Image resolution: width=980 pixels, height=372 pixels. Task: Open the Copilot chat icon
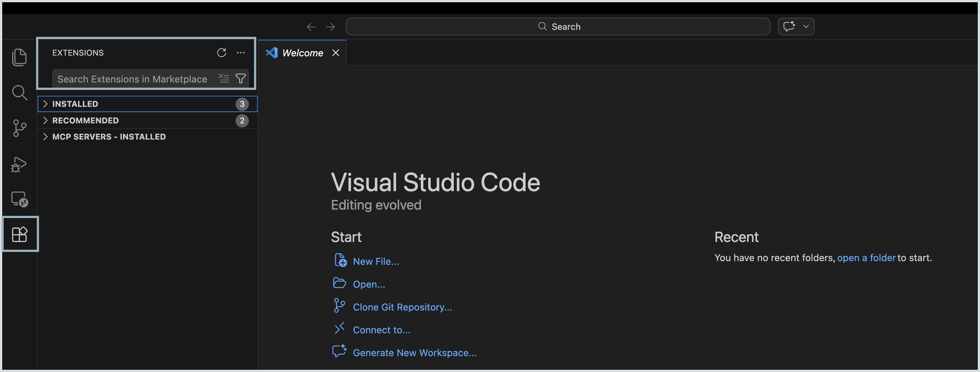pos(789,26)
